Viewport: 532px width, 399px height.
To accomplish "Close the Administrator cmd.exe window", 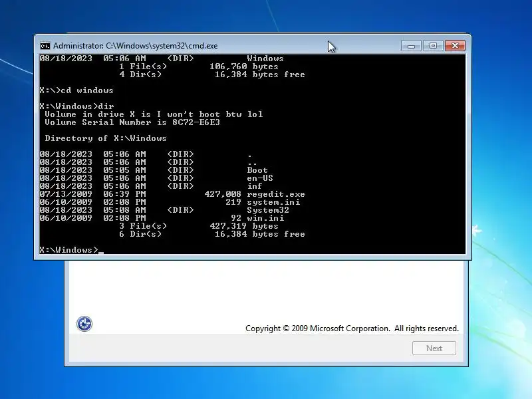I will pyautogui.click(x=455, y=46).
